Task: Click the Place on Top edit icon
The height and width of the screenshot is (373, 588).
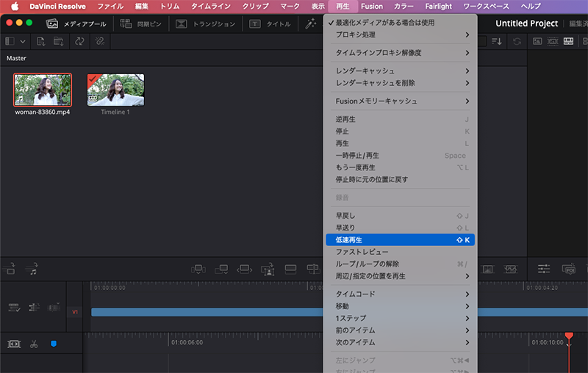Action: tap(290, 269)
